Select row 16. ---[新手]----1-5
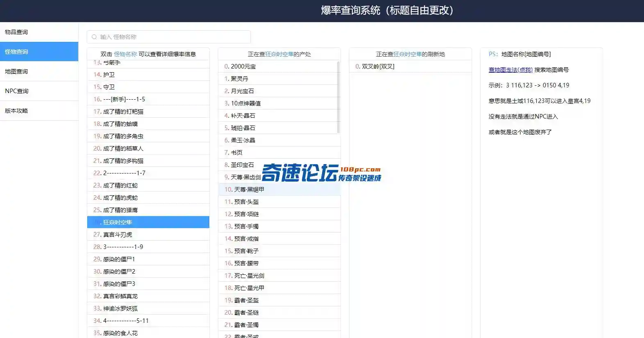644x338 pixels. [148, 99]
